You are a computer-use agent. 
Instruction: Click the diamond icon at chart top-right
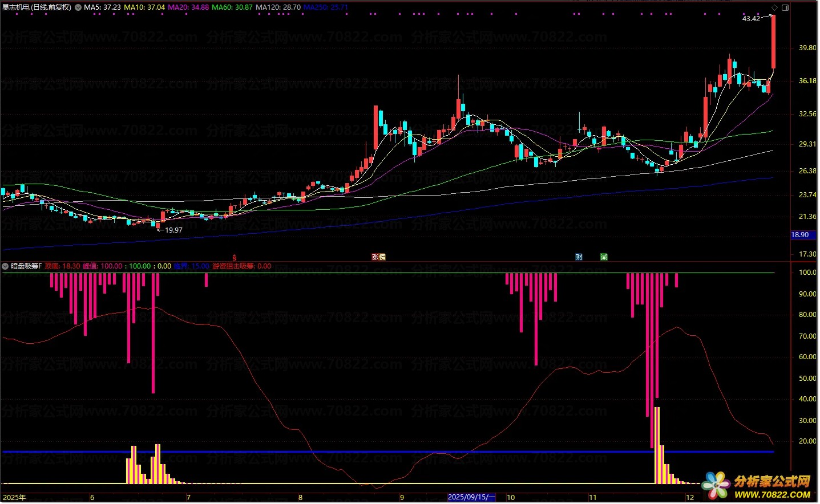(x=774, y=7)
